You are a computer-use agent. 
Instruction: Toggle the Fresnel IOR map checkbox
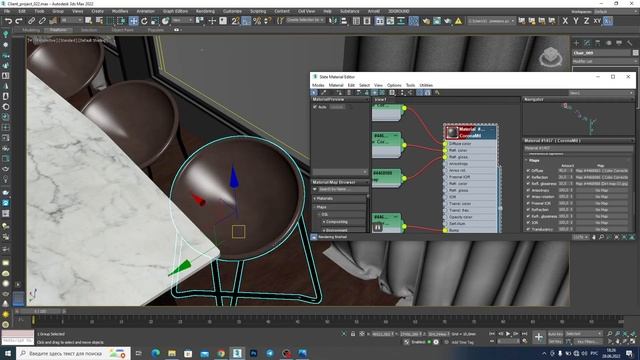tap(528, 203)
